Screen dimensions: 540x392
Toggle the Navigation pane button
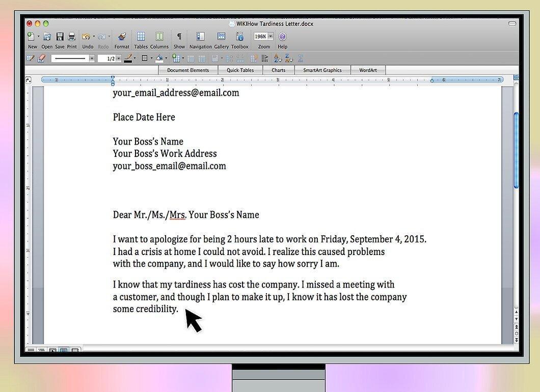[200, 37]
